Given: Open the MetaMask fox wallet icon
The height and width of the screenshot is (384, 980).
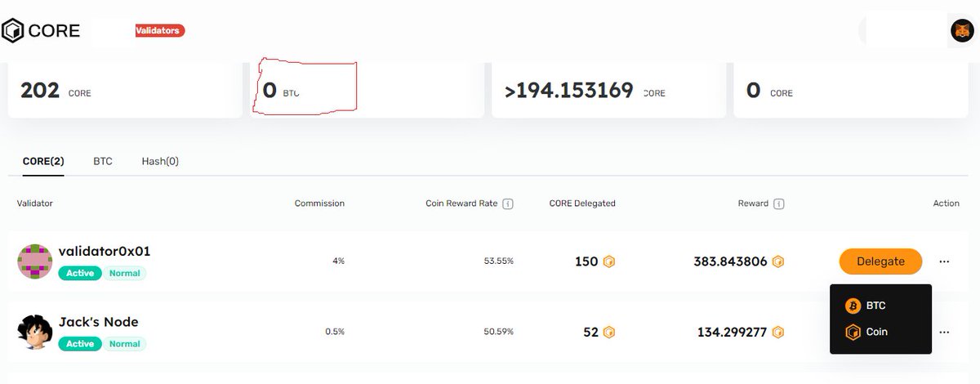Looking at the screenshot, I should click(x=962, y=31).
